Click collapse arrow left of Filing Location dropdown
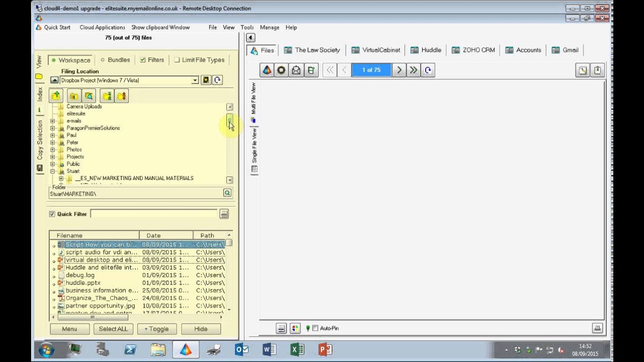This screenshot has height=362, width=644. [54, 80]
